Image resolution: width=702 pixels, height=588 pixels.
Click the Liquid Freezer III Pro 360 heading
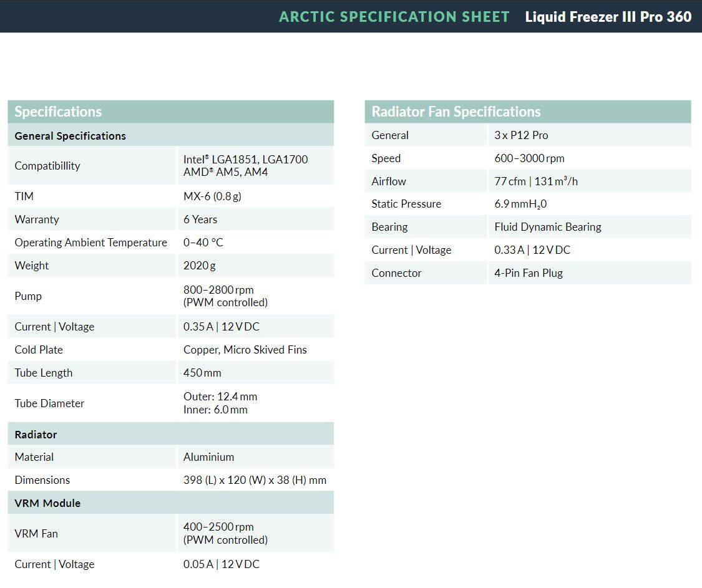[x=608, y=17]
